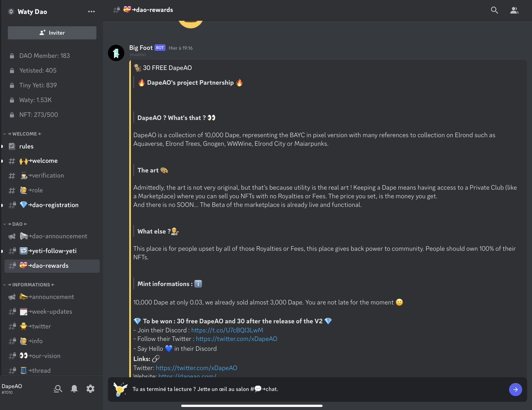Image resolution: width=532 pixels, height=410 pixels.
Task: Click the 'DapeAO ? What's that ?' heading
Action: coord(176,118)
